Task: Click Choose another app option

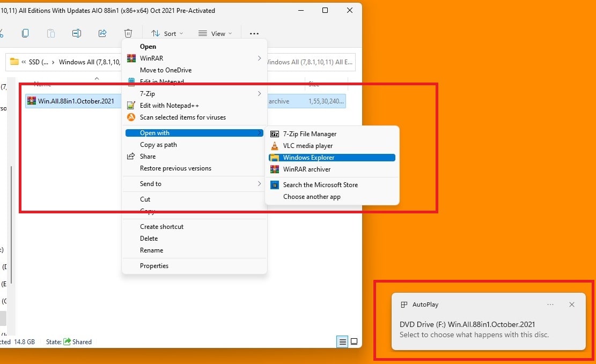Action: [x=312, y=196]
